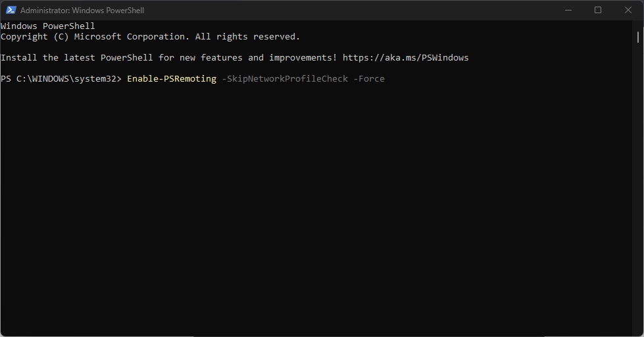Minimize the PowerShell window
This screenshot has height=337, width=644.
pyautogui.click(x=568, y=11)
